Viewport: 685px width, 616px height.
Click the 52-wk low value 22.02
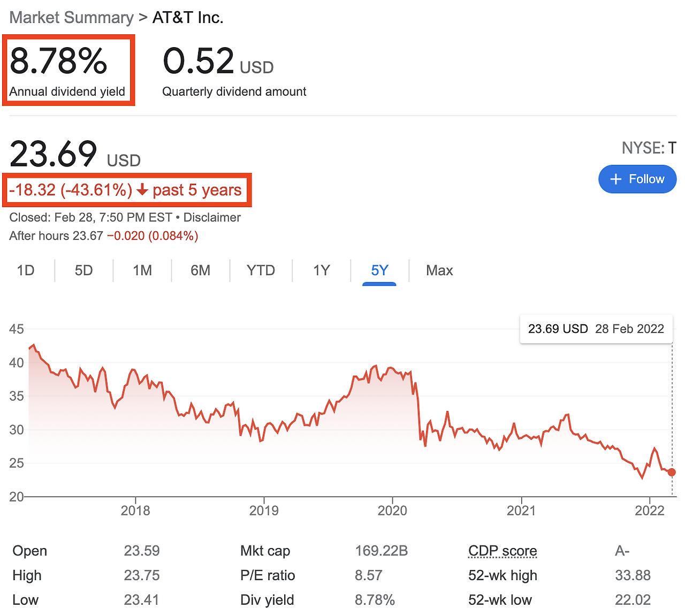tap(633, 600)
